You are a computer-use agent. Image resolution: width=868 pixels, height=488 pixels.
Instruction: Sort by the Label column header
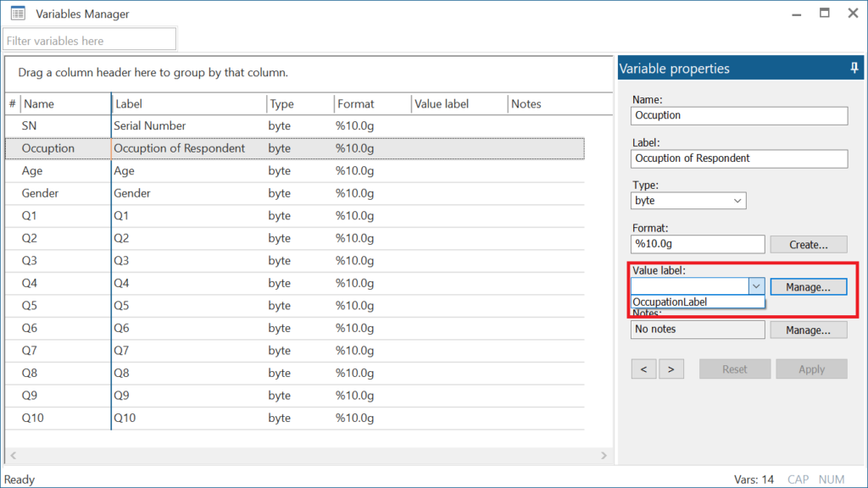click(x=189, y=104)
